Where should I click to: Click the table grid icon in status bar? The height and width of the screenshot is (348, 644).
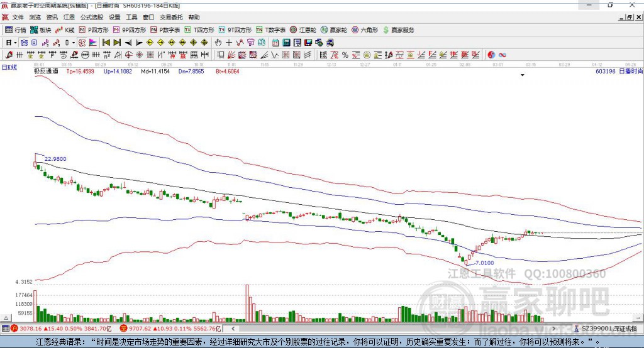5,329
